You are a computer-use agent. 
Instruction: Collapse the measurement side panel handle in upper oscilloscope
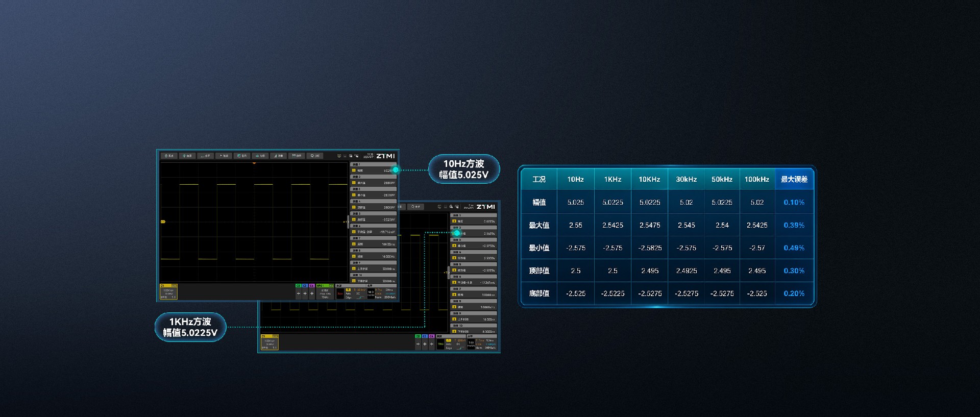point(348,222)
